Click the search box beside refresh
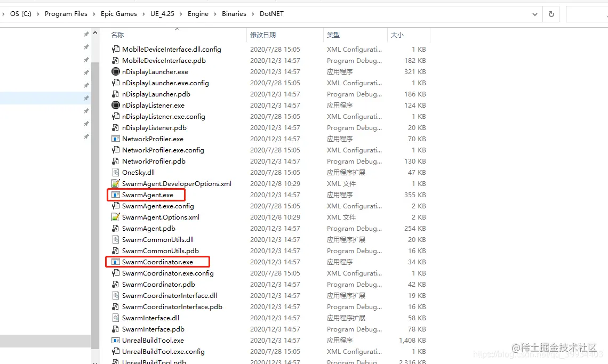Image resolution: width=608 pixels, height=364 pixels. pos(587,14)
